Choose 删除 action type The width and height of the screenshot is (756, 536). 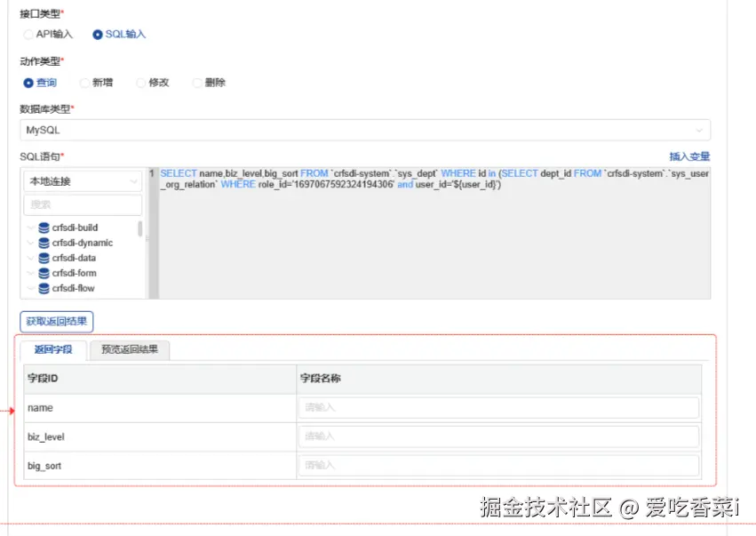197,83
